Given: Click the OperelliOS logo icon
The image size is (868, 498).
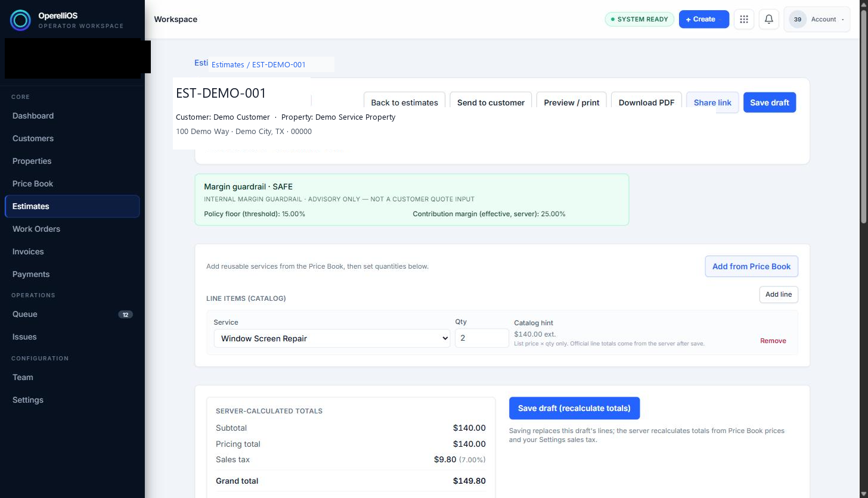Looking at the screenshot, I should (20, 20).
